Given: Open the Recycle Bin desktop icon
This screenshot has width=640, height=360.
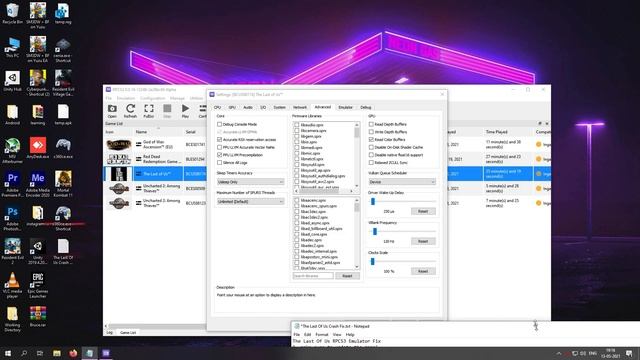Looking at the screenshot, I should 12,13.
